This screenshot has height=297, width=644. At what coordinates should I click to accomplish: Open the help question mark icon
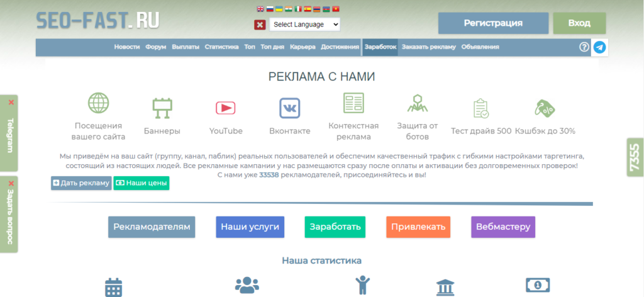click(x=584, y=47)
